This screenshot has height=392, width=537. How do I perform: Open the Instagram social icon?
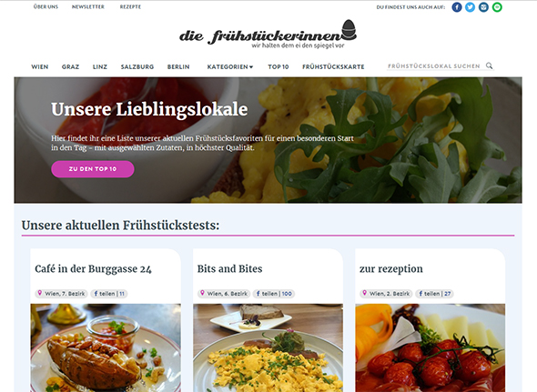[483, 7]
